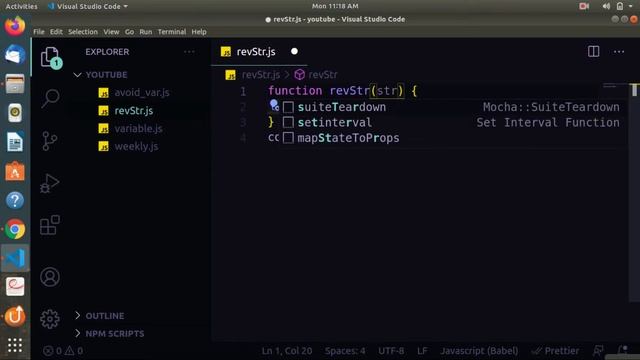640x360 pixels.
Task: Open the Accounts icon in activity bar
Action: [x=50, y=277]
